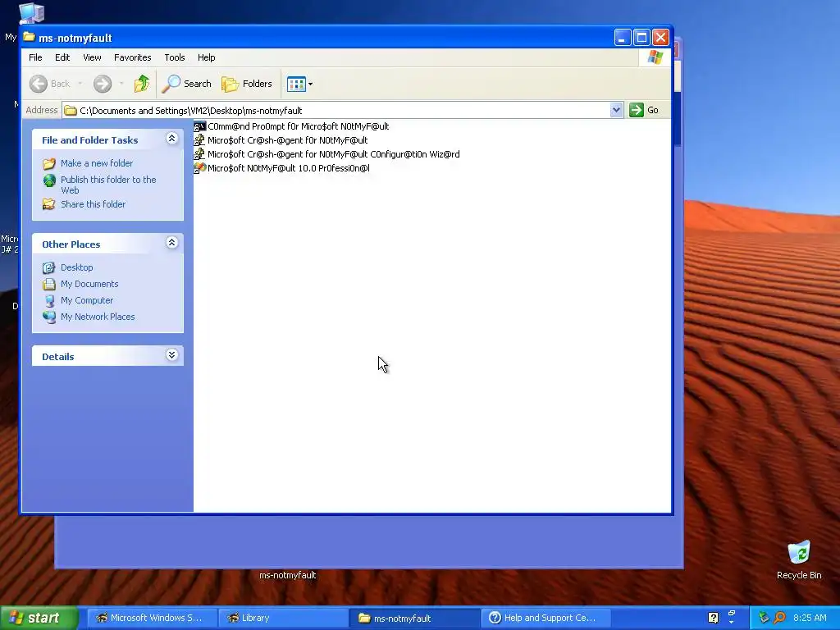Switch to ms-notmyfault taskbar button
The image size is (840, 630).
[x=414, y=618]
